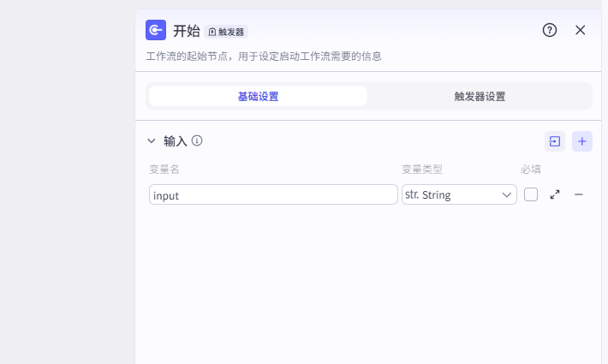
Task: Check the 必填 required checkbox
Action: [x=531, y=194]
